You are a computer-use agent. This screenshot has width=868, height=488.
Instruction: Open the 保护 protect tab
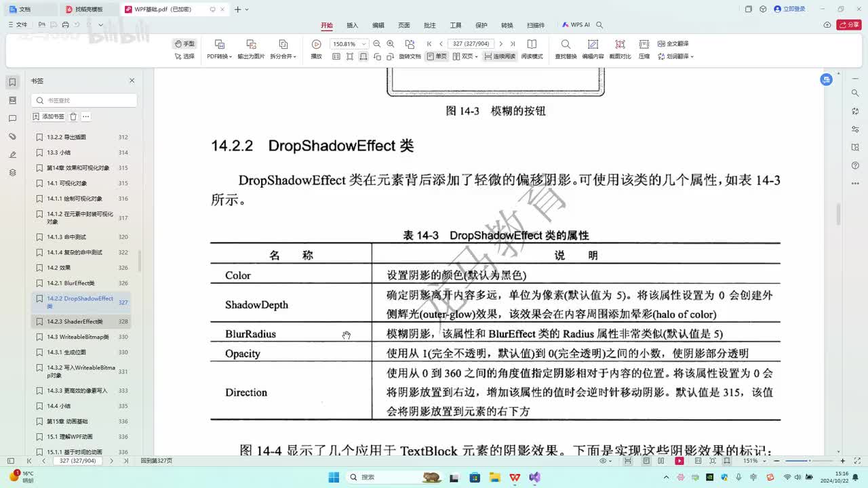481,25
